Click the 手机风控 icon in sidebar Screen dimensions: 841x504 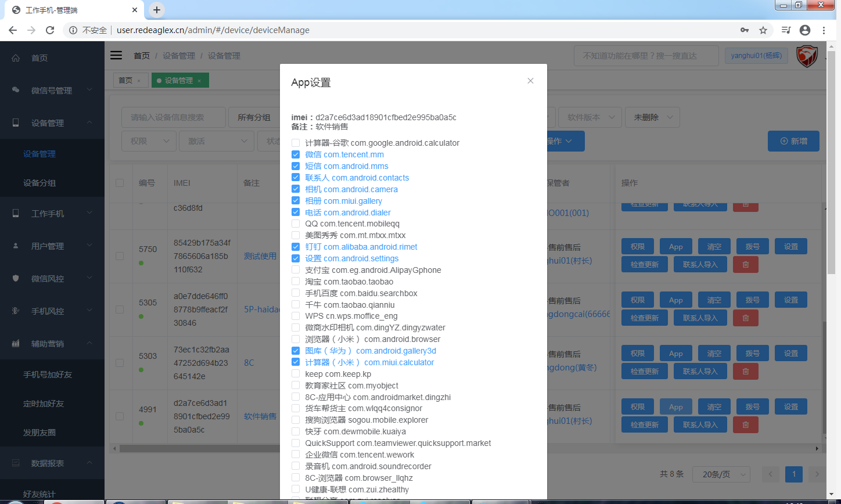coord(16,311)
